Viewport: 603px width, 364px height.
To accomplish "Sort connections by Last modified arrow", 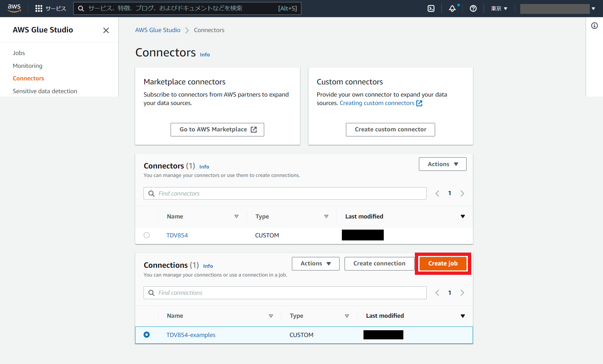I will pos(463,316).
